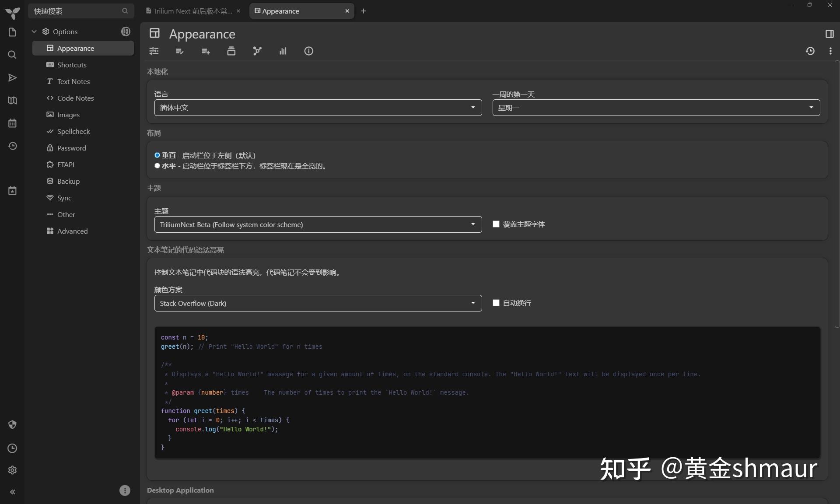The width and height of the screenshot is (840, 504).
Task: Open the 颜色方案 color scheme dropdown
Action: tap(318, 303)
